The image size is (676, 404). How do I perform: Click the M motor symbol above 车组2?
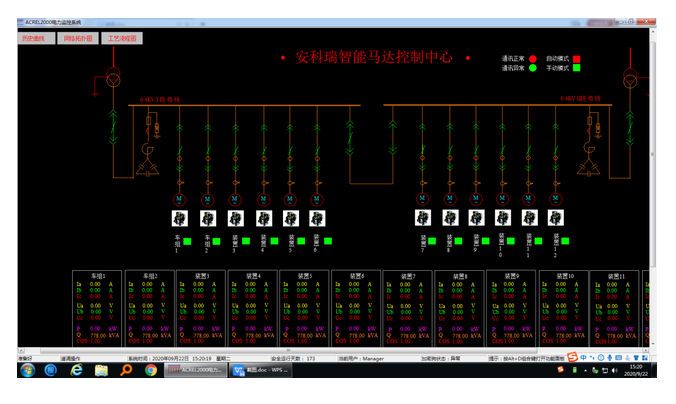tap(208, 200)
